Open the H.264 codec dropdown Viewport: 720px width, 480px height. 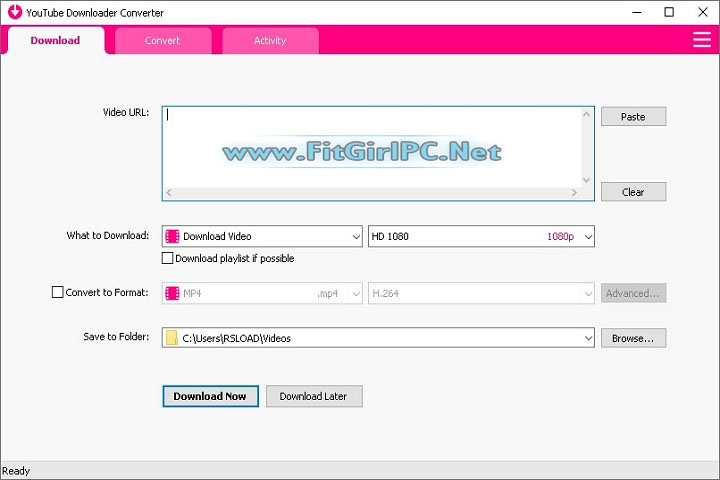[588, 294]
